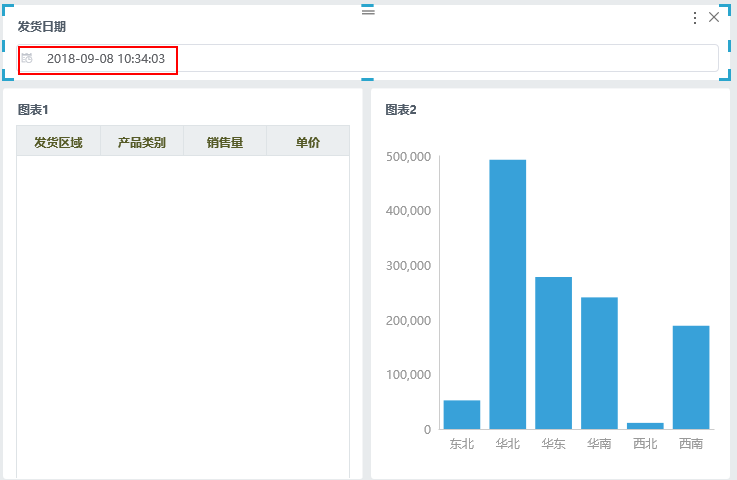737x480 pixels.
Task: Click the 华东 axis label
Action: click(x=553, y=443)
